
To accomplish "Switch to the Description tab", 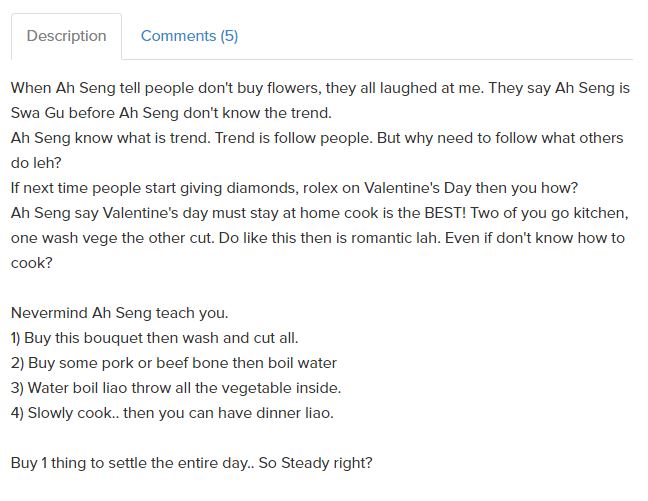I will coord(66,36).
